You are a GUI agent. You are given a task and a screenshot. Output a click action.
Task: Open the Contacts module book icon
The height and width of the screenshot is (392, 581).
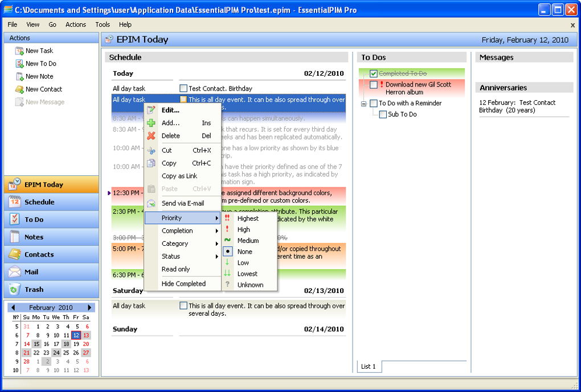(14, 254)
